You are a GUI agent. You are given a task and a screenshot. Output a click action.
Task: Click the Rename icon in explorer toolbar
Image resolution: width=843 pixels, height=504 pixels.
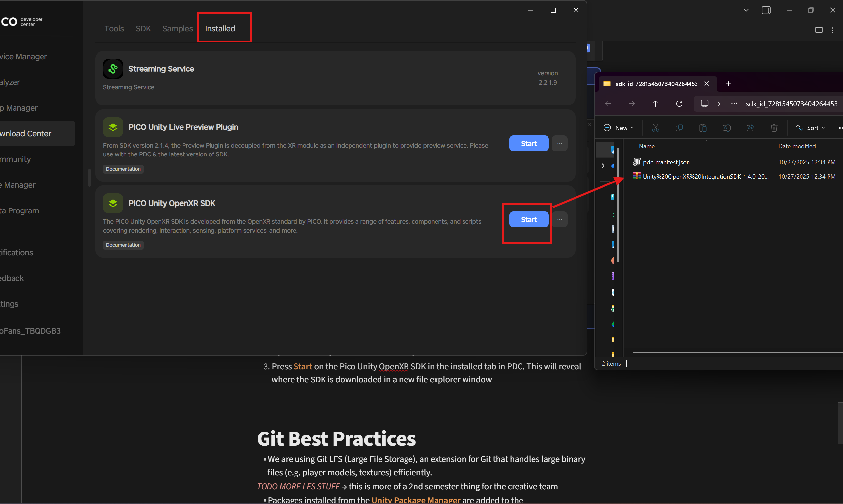click(x=726, y=128)
